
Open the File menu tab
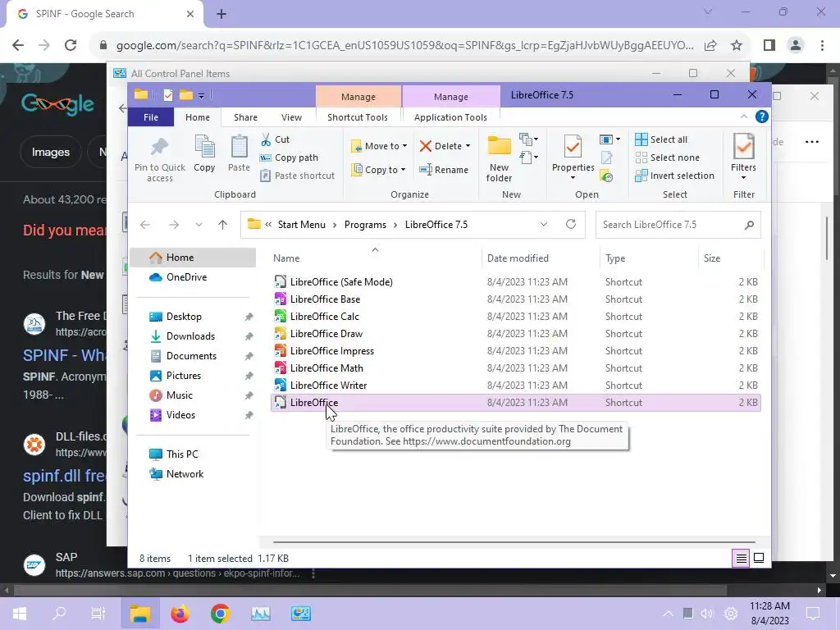click(x=151, y=117)
